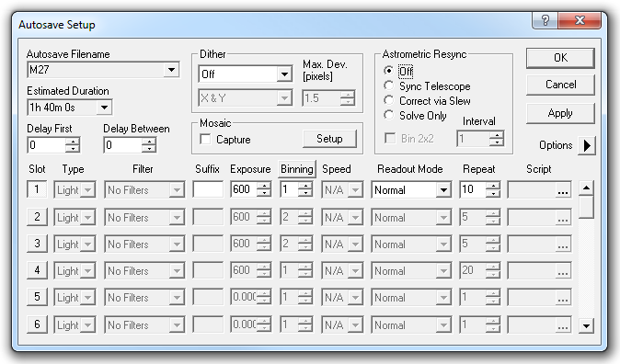620x364 pixels.
Task: Click Apply button
Action: coord(560,113)
